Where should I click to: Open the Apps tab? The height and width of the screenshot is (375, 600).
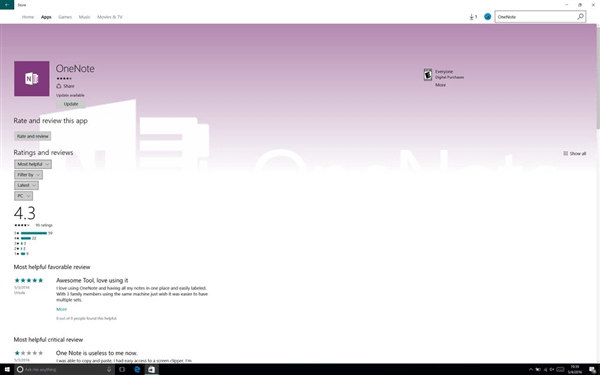click(46, 17)
